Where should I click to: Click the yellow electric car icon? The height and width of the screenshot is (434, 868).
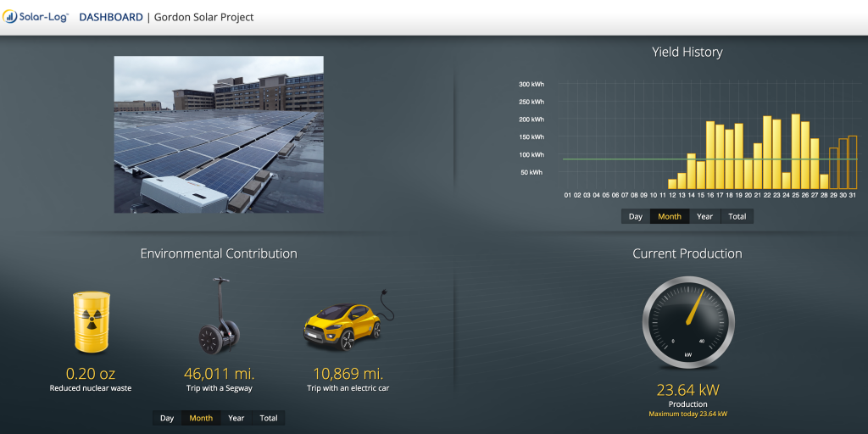348,321
